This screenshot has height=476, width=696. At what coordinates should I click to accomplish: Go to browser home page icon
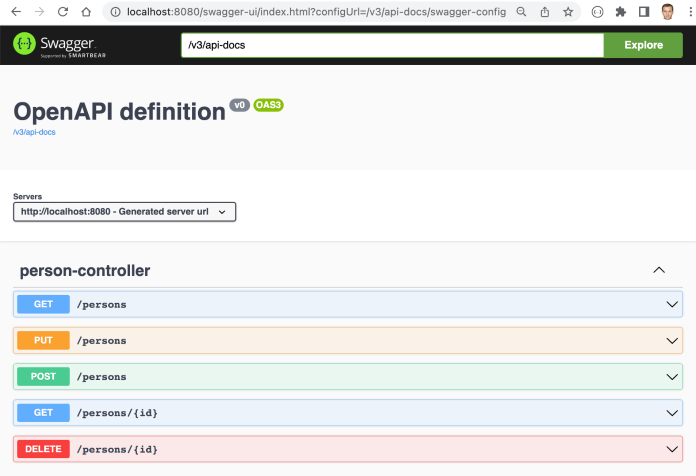87,12
